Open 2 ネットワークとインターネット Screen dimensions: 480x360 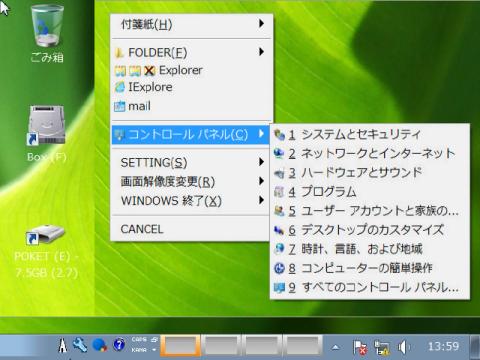point(370,154)
